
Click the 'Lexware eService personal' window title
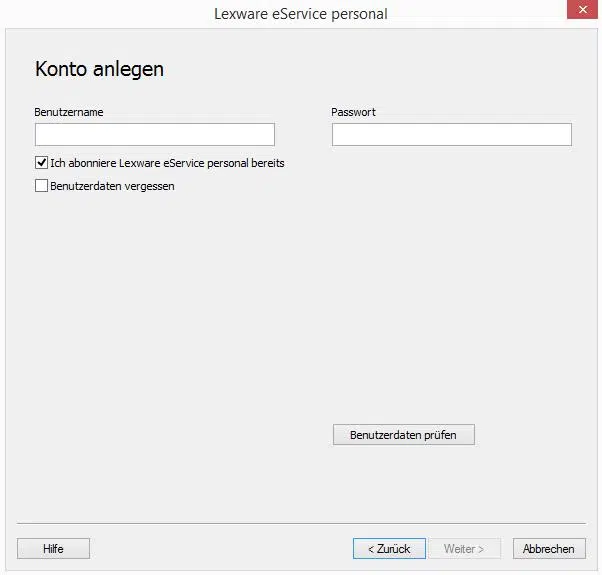301,14
